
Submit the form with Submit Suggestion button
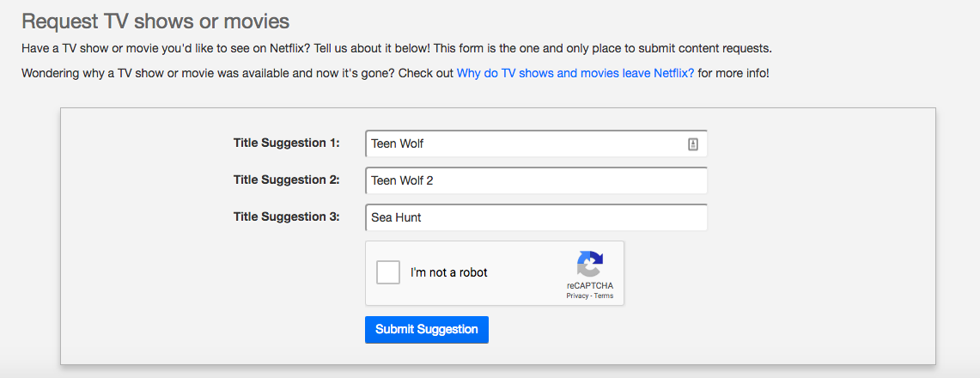tap(427, 329)
